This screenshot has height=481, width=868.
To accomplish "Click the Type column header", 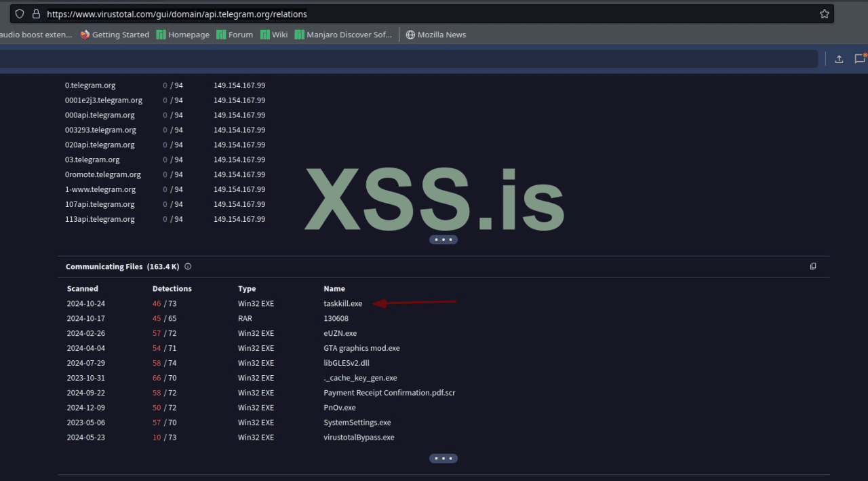I will [247, 289].
